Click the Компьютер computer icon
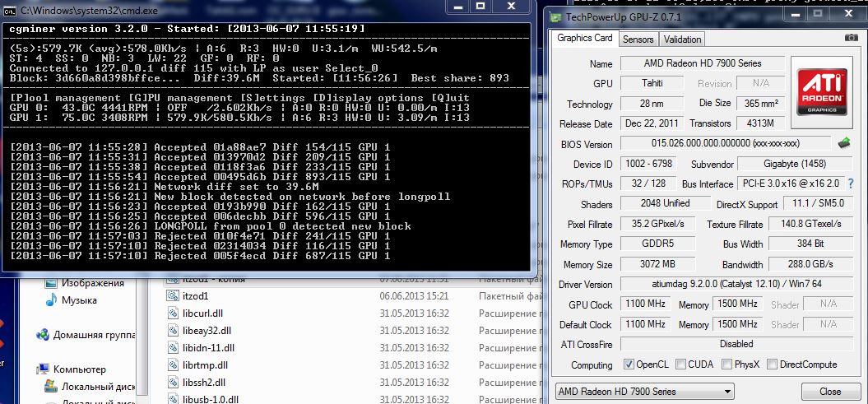868x404 pixels. tap(43, 369)
